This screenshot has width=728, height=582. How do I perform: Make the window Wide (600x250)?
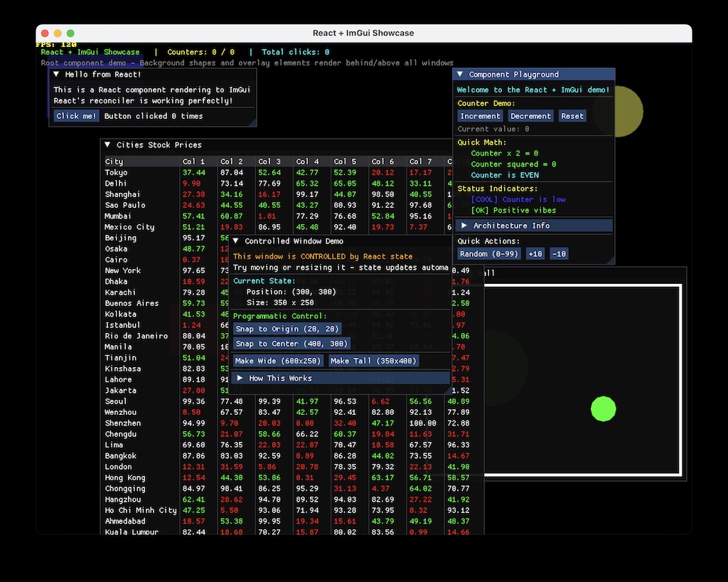(278, 361)
